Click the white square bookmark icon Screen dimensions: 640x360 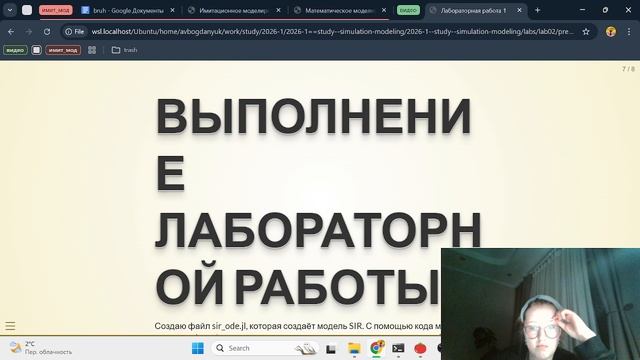point(36,50)
